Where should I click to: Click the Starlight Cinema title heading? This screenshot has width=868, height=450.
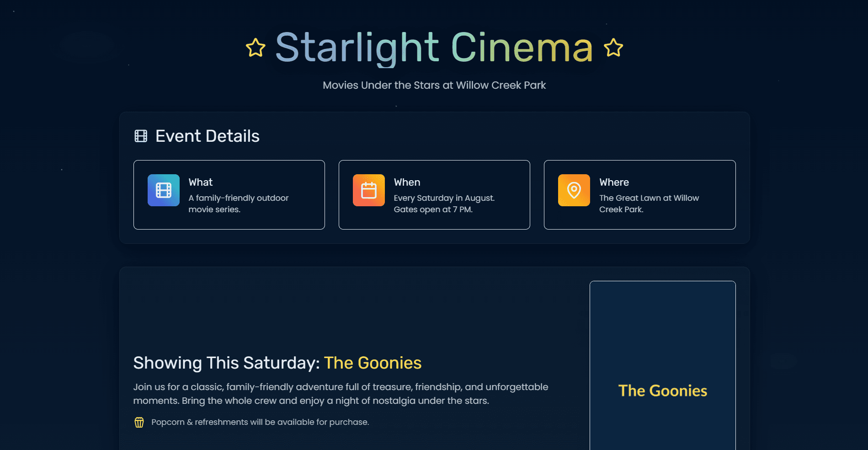coord(434,48)
